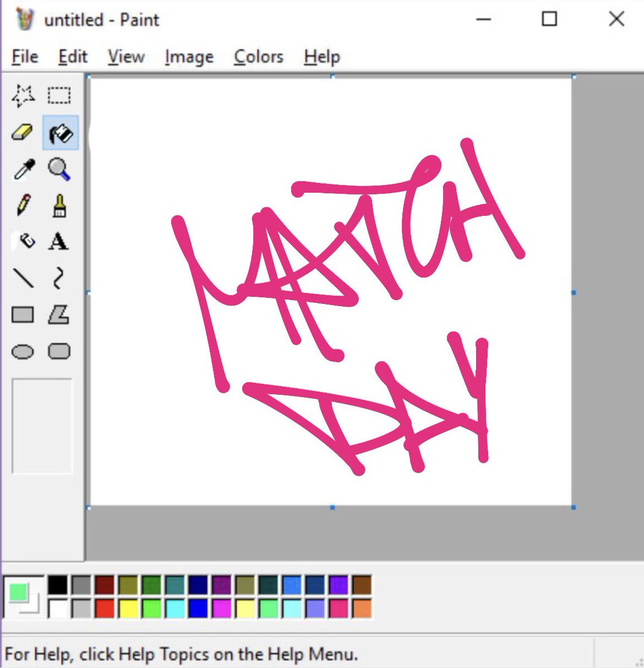Choose the Ellipse shape tool
Screen dimensions: 644x668
coord(23,352)
